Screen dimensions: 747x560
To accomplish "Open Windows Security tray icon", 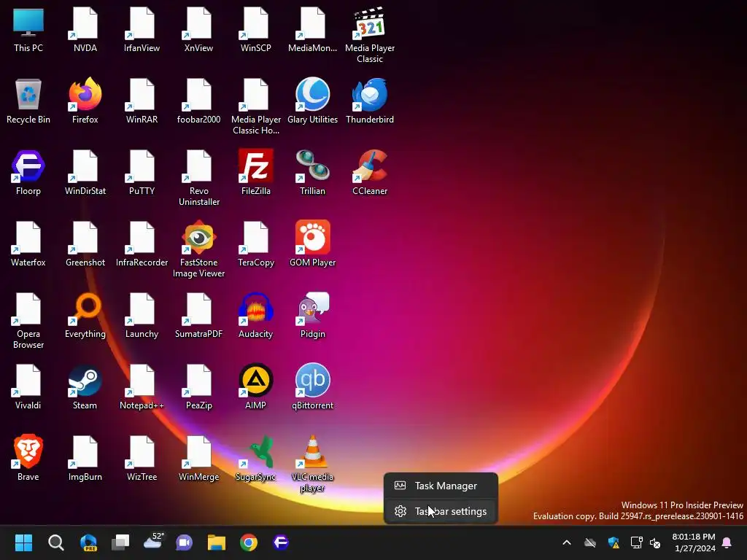I will 614,542.
